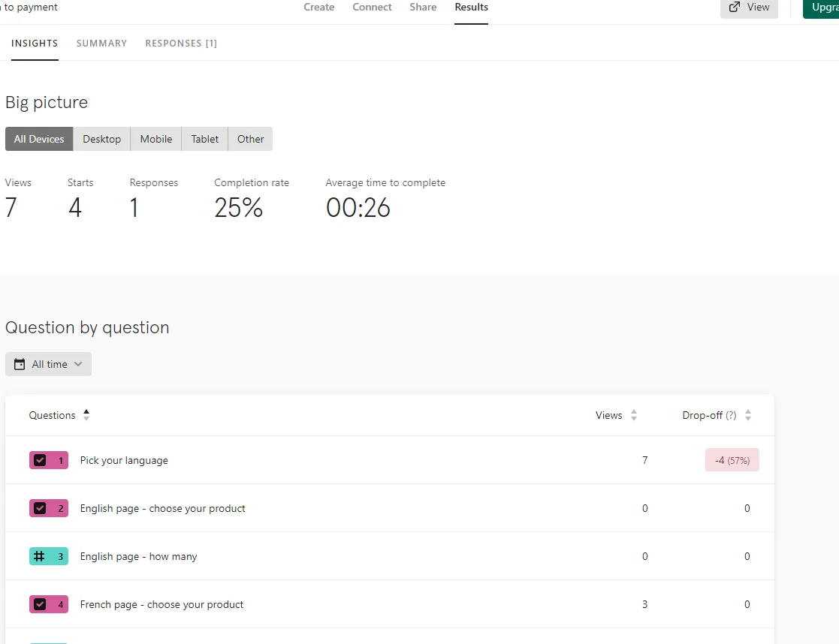This screenshot has height=644, width=839.
Task: Open the All time date dropdown
Action: (48, 364)
